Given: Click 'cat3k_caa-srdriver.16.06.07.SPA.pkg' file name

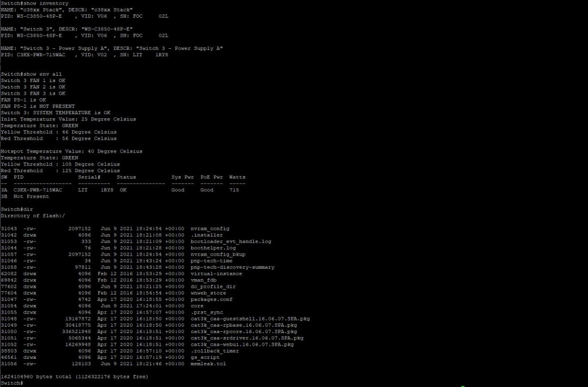Looking at the screenshot, I should pos(247,338).
